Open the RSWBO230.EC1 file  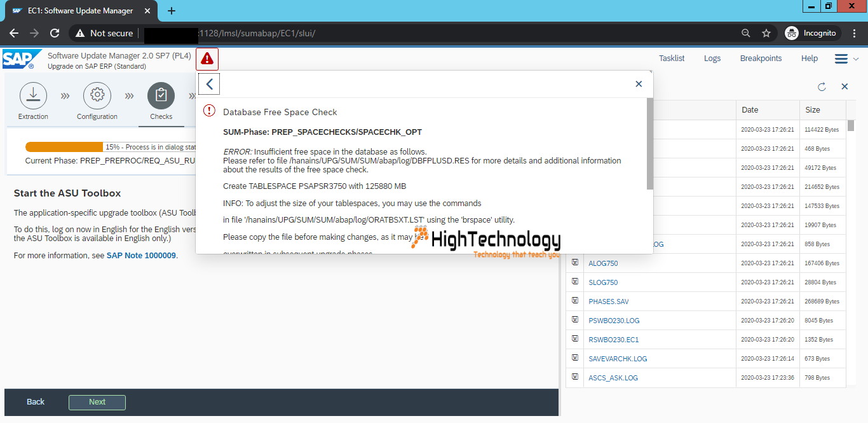614,340
